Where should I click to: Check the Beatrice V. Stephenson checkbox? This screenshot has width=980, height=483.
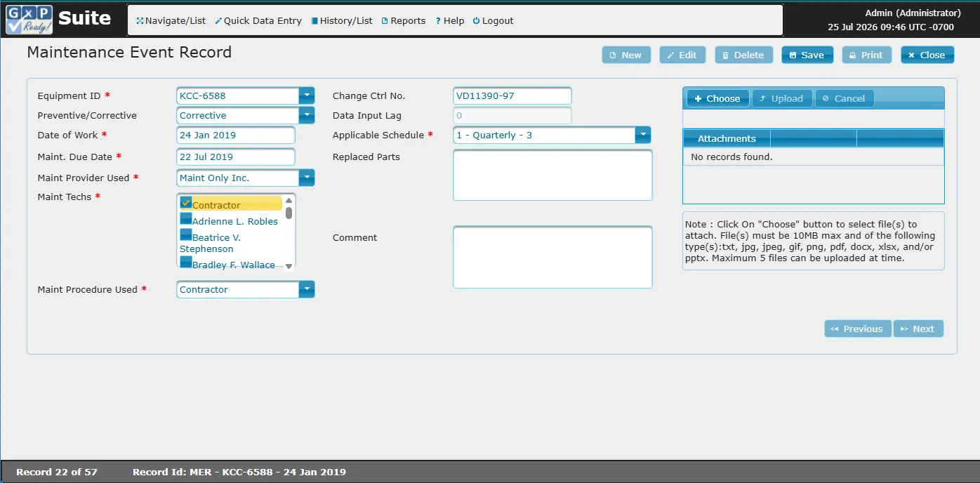click(186, 234)
